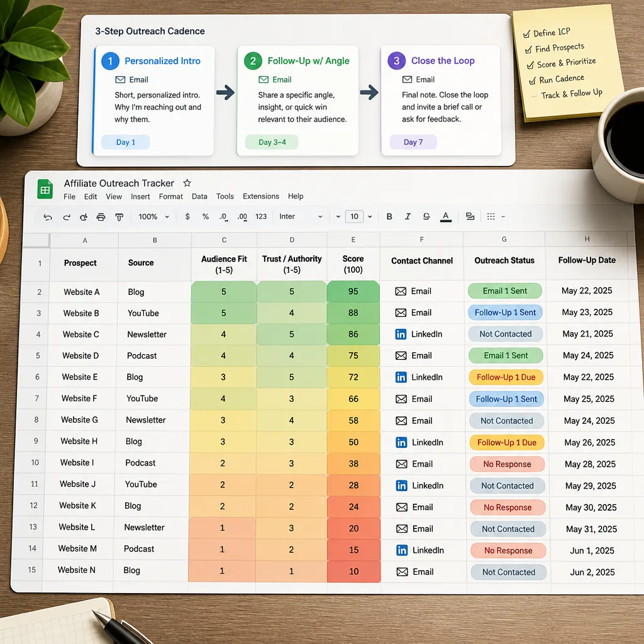Click the merge cells icon
This screenshot has width=644, height=644.
coord(470,216)
